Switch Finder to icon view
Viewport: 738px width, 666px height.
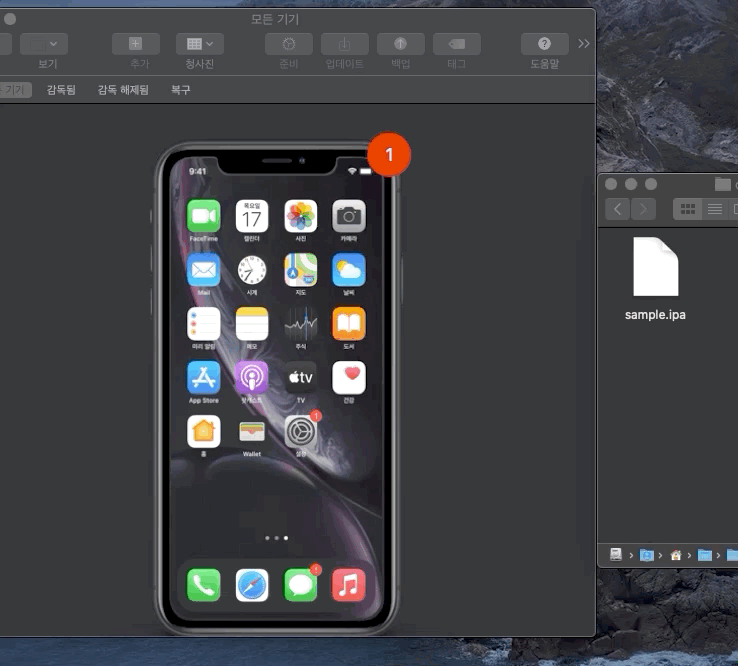tap(688, 209)
